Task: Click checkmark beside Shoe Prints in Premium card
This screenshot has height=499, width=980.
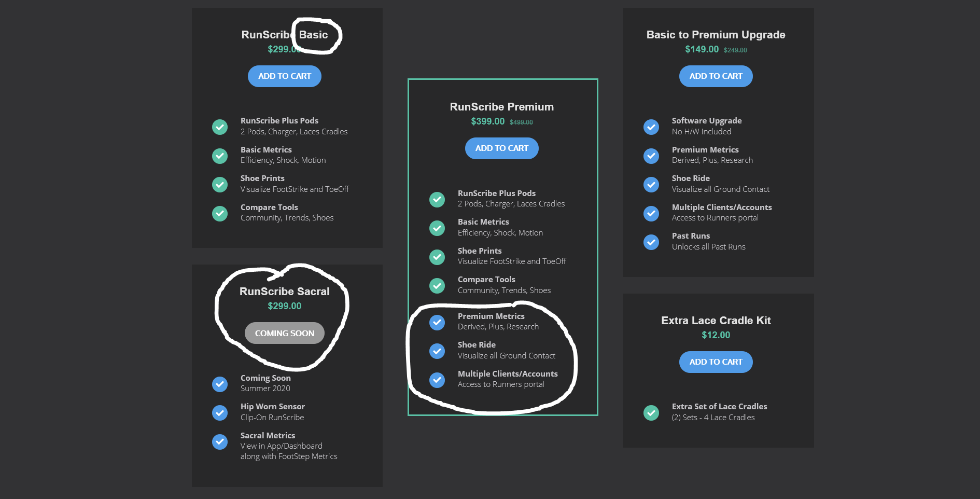Action: coord(437,257)
